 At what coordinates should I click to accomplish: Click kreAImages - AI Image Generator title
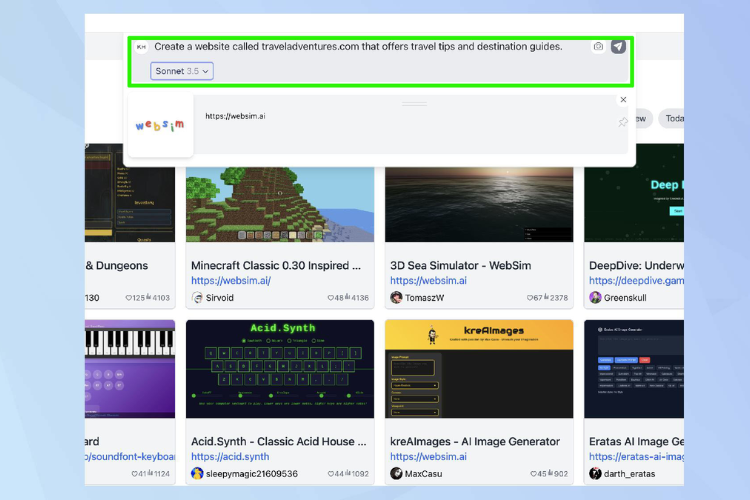[x=475, y=442]
